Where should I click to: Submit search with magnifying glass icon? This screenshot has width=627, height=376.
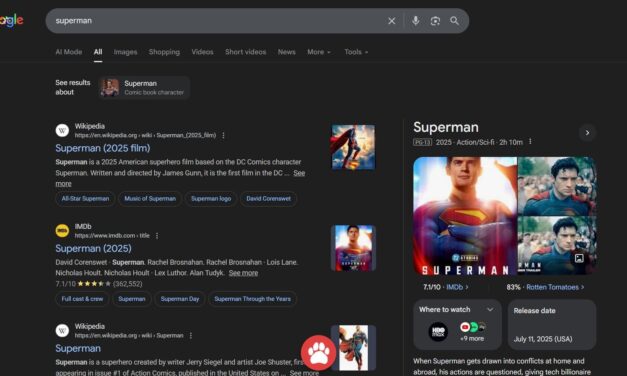[x=455, y=21]
